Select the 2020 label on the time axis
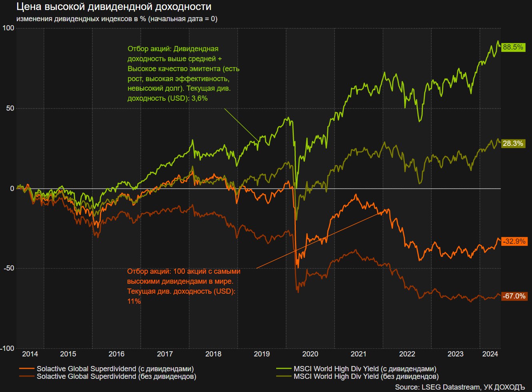This screenshot has height=392, width=532. click(310, 354)
